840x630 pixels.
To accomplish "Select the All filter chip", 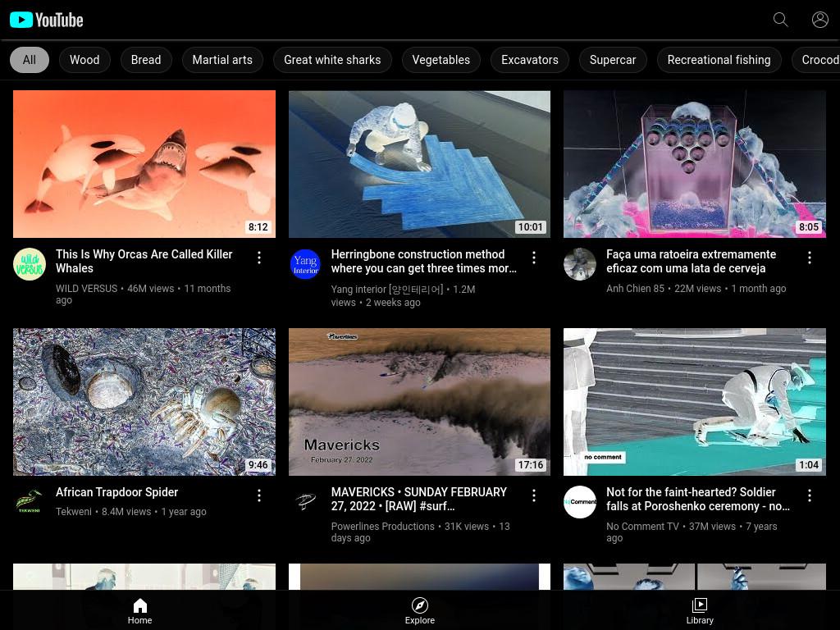I will pos(30,60).
